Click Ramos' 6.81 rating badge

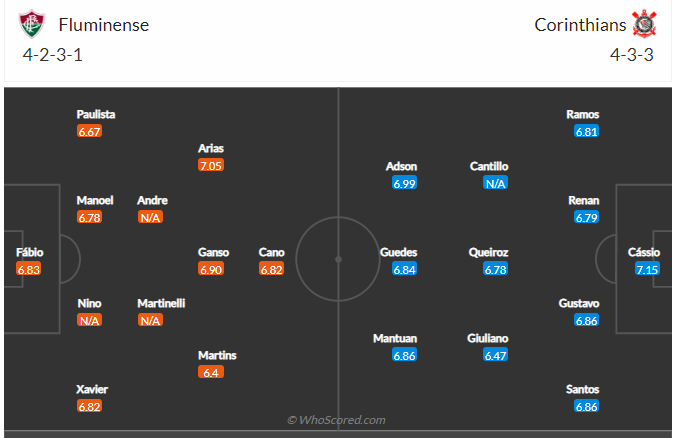pos(587,131)
